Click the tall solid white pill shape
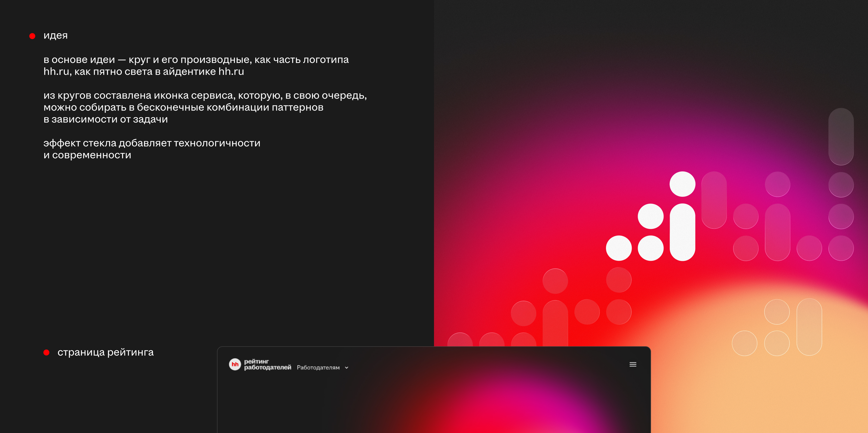Image resolution: width=868 pixels, height=433 pixels. [x=682, y=232]
